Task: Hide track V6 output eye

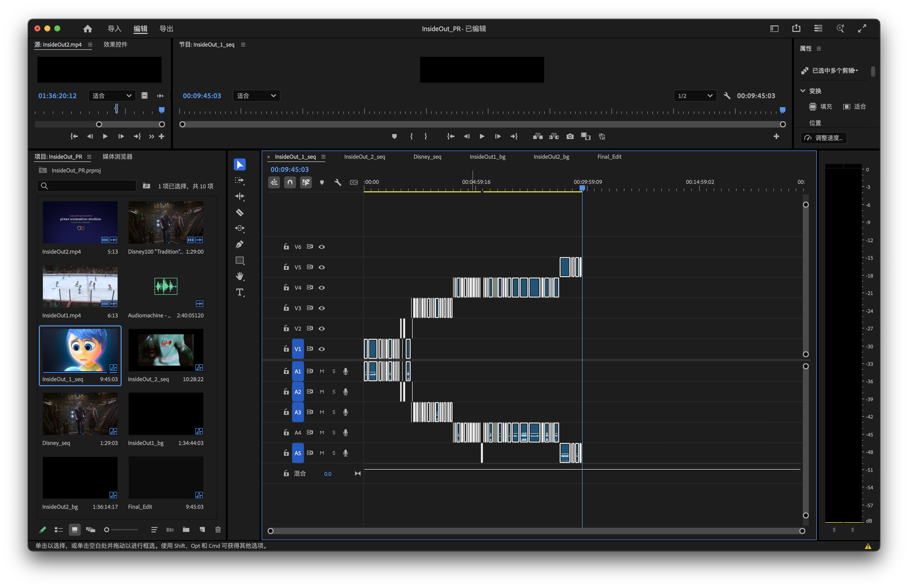Action: pos(322,247)
